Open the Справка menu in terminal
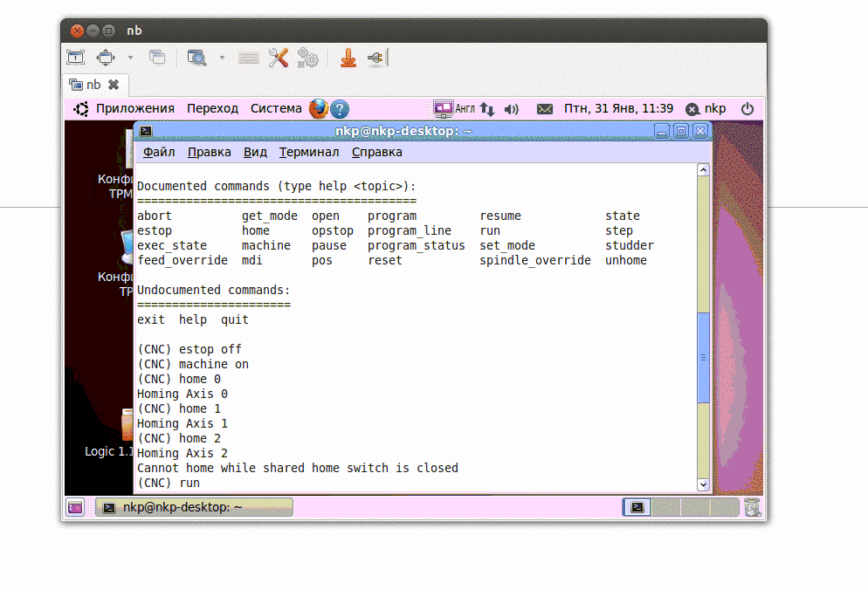Image resolution: width=868 pixels, height=590 pixels. pyautogui.click(x=377, y=152)
